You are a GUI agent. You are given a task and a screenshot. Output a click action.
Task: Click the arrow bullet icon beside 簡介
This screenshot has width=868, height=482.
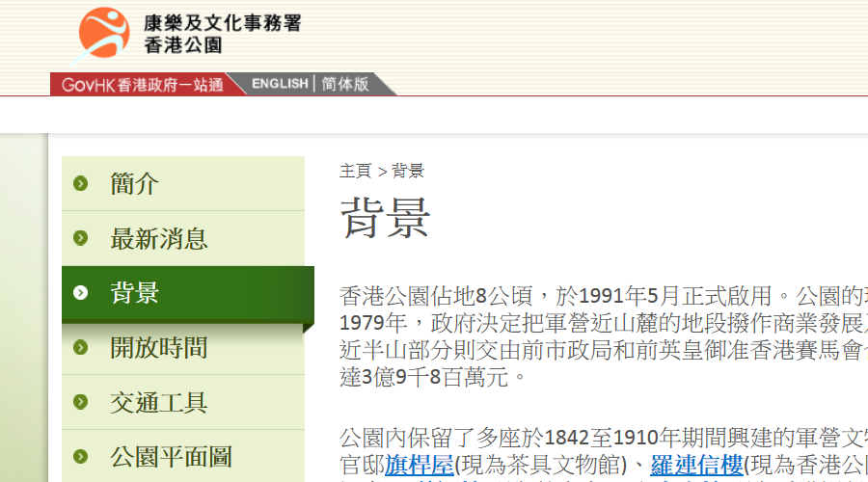click(81, 183)
